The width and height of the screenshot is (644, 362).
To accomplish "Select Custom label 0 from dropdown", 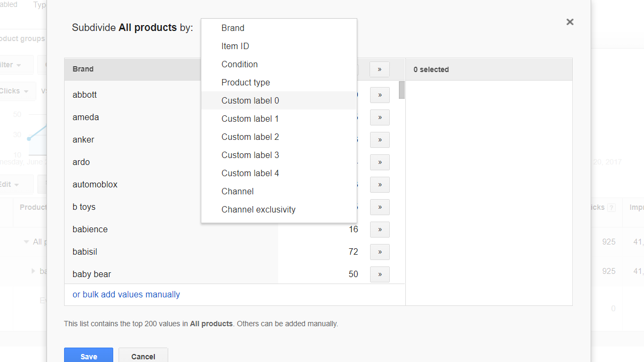I will [250, 100].
